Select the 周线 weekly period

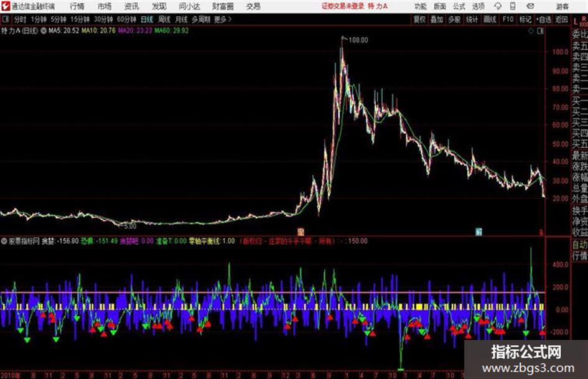point(164,19)
